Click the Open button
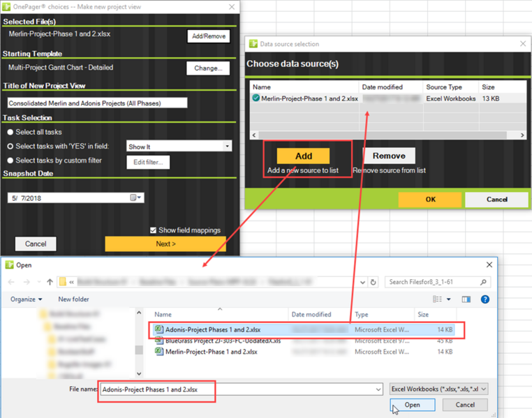The height and width of the screenshot is (418, 532). tap(412, 405)
